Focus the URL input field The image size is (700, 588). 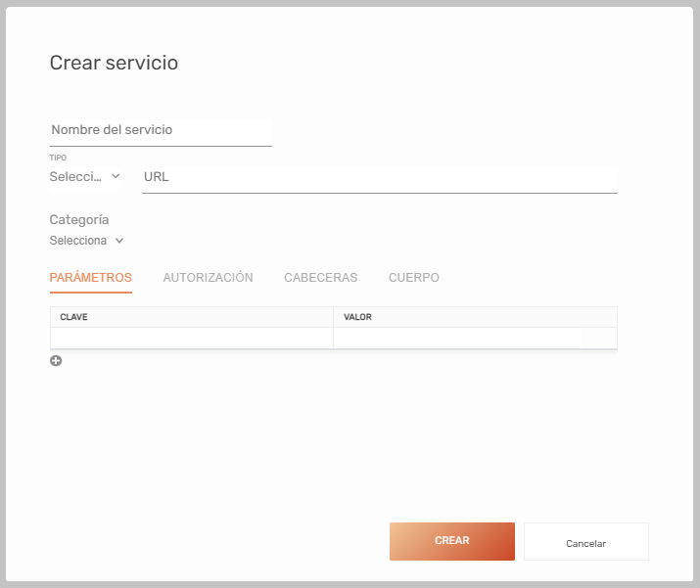(380, 180)
